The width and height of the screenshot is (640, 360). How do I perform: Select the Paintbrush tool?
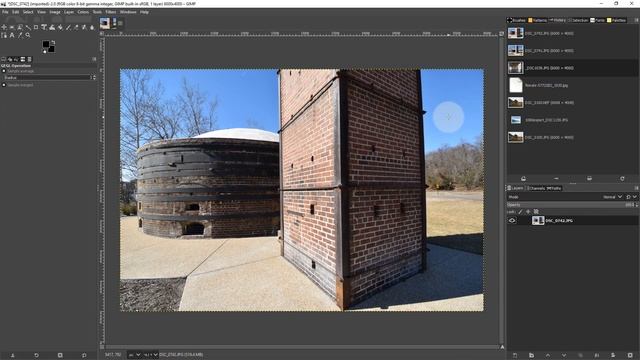pyautogui.click(x=68, y=27)
